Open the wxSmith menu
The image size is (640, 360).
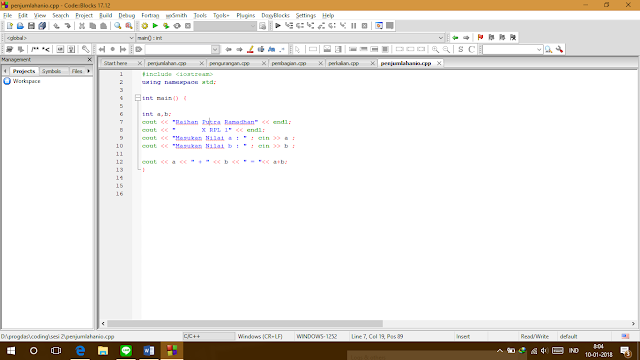[x=176, y=16]
